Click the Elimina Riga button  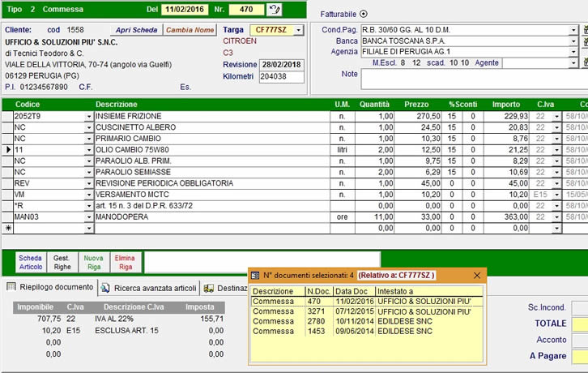coord(126,262)
